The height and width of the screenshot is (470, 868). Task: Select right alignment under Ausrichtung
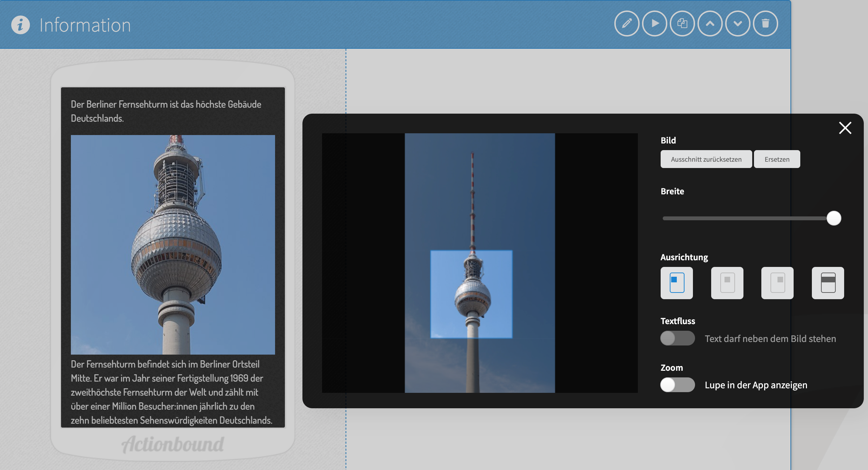point(777,283)
